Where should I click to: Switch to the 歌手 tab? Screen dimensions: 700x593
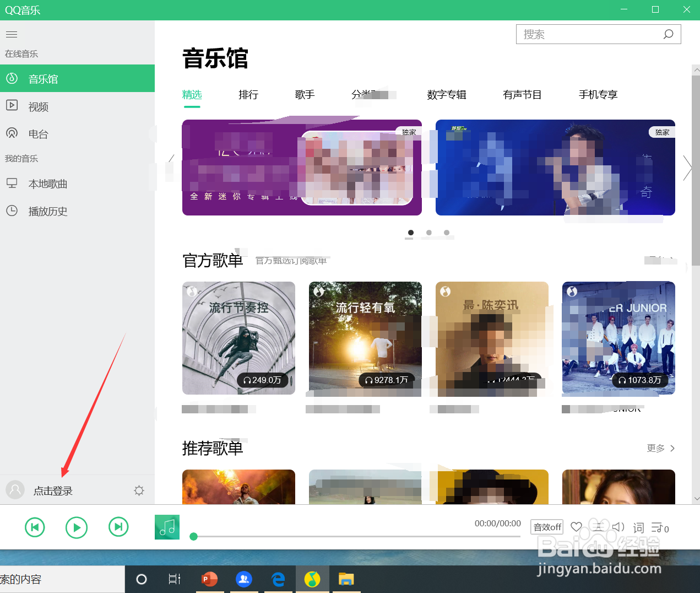[305, 95]
